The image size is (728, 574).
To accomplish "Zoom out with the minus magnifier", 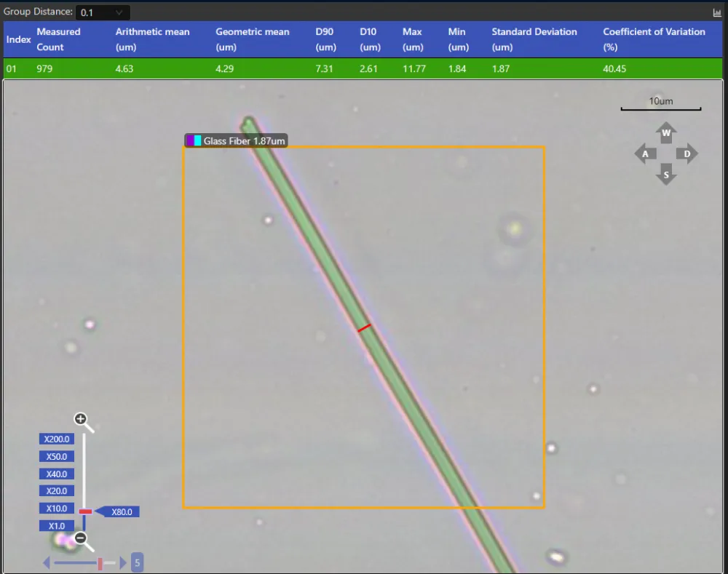I will [83, 541].
